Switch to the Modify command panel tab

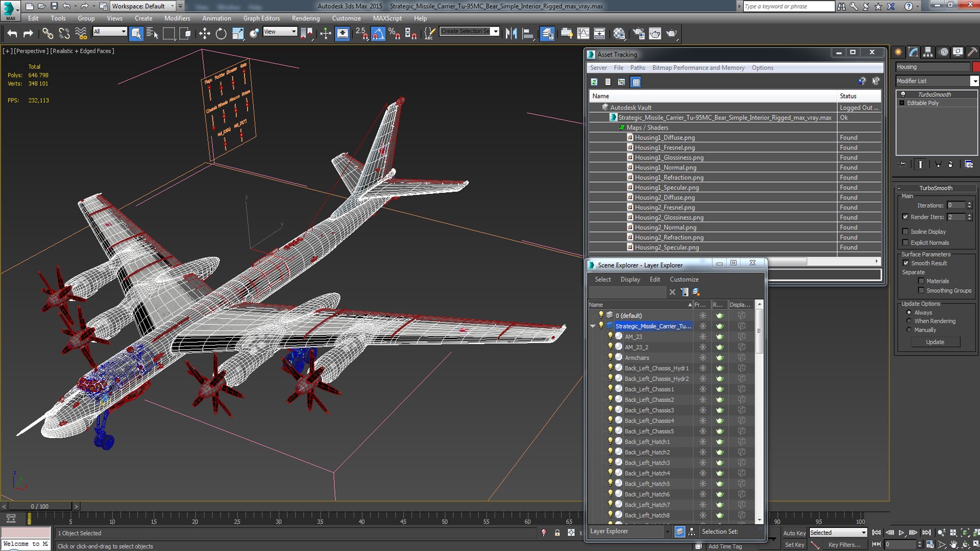click(913, 52)
